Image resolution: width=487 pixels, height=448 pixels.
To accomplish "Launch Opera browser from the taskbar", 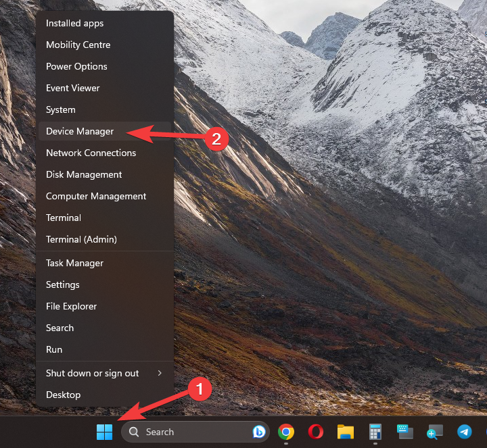I will tap(315, 432).
